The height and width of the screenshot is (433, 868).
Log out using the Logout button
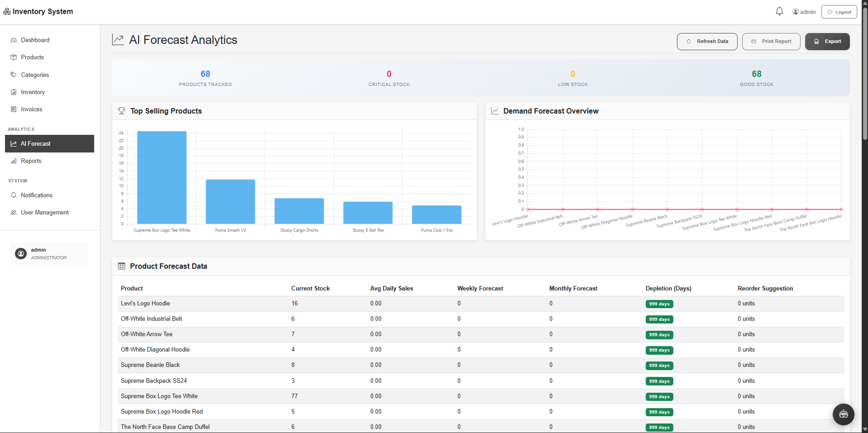839,12
